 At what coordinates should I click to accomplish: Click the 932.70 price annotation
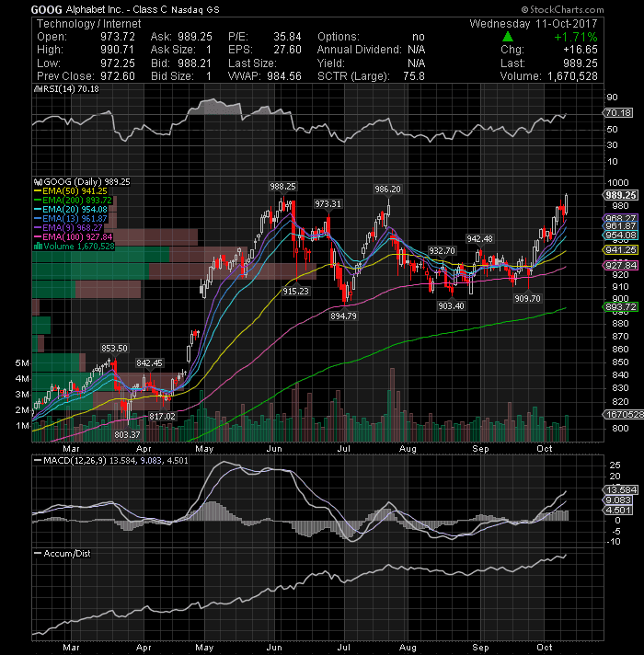click(442, 250)
